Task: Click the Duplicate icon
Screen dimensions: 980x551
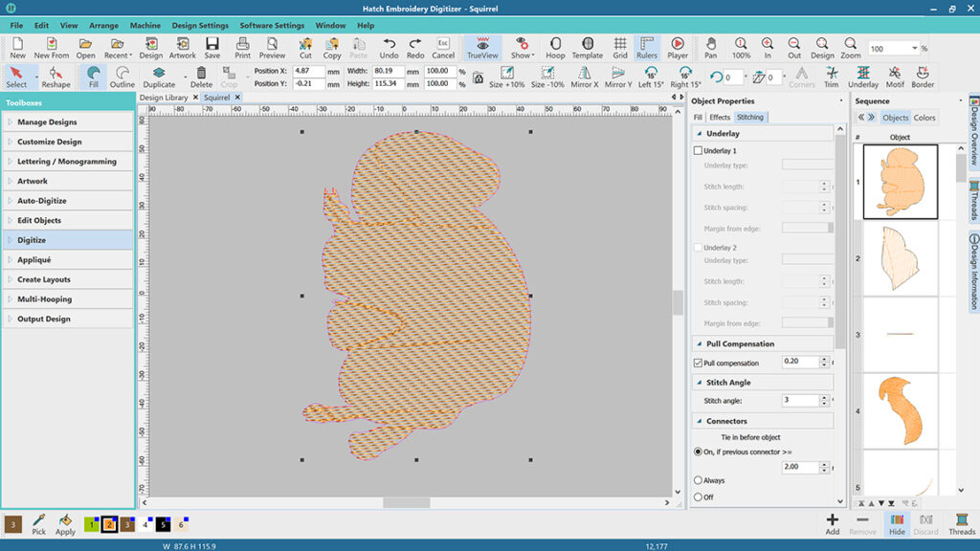Action: pos(159,77)
